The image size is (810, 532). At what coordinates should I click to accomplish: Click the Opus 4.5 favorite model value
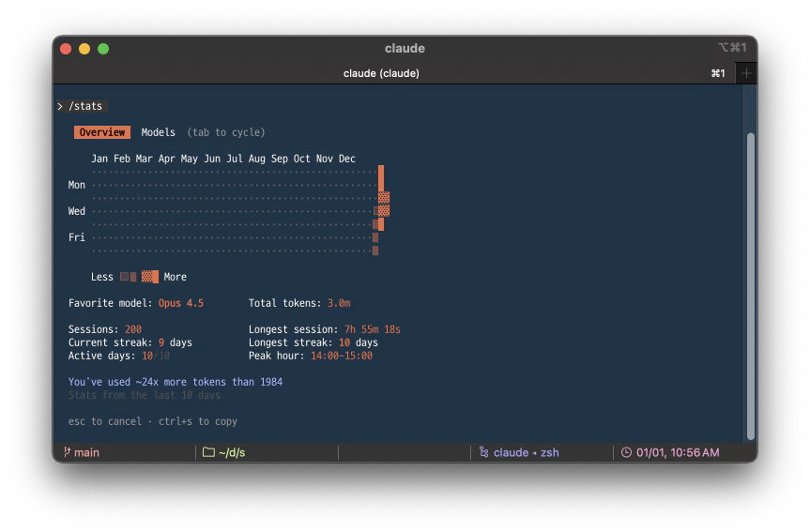[181, 303]
